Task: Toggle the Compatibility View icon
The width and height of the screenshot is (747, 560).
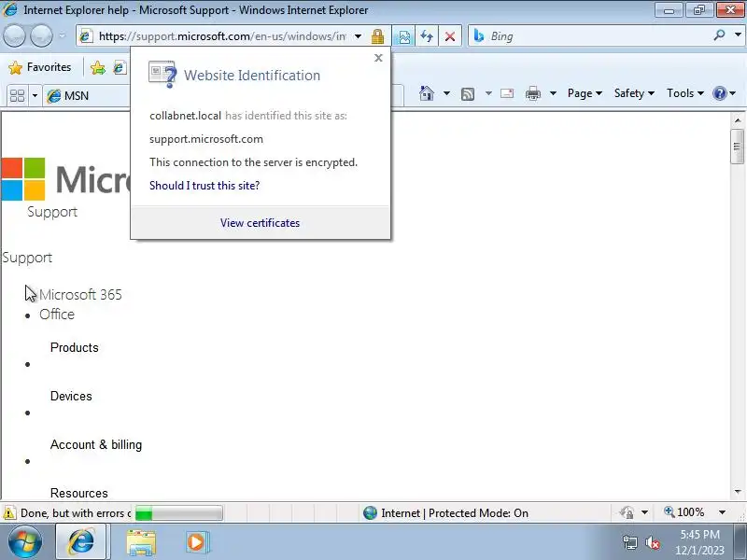Action: pyautogui.click(x=404, y=36)
